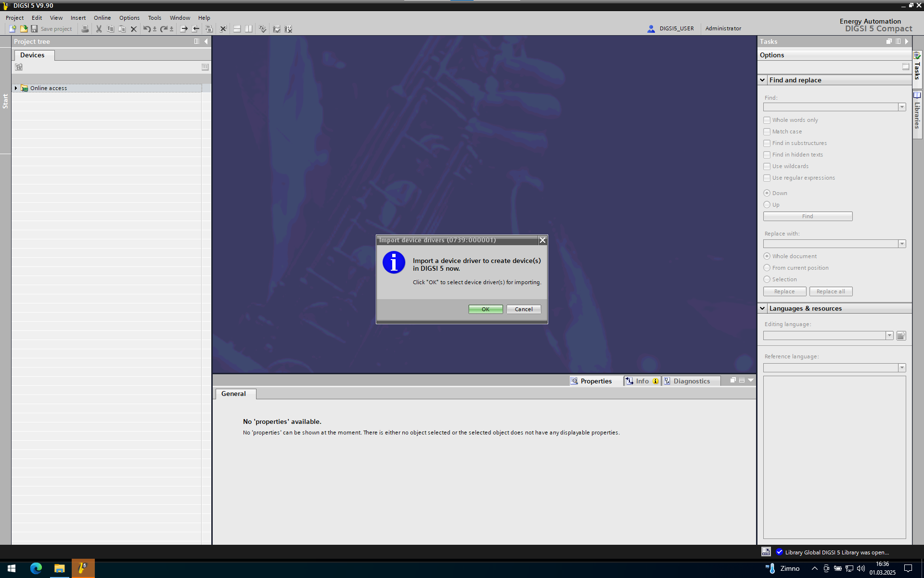The height and width of the screenshot is (578, 924).
Task: Open the Tools menu
Action: point(154,18)
